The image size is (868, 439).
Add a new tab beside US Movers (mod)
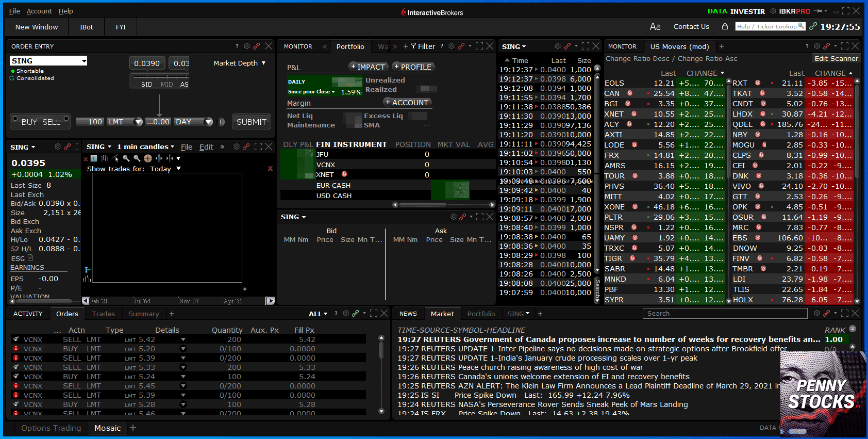tap(722, 46)
